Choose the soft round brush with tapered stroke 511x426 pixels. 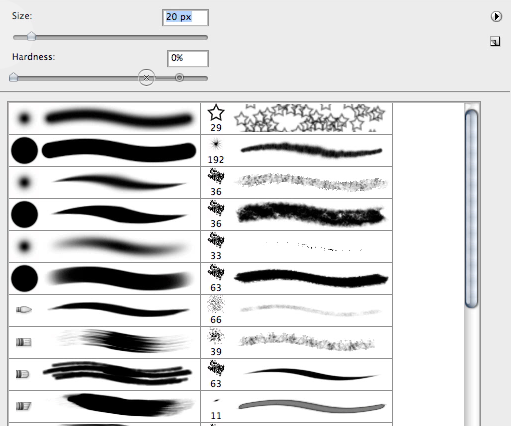tap(104, 183)
